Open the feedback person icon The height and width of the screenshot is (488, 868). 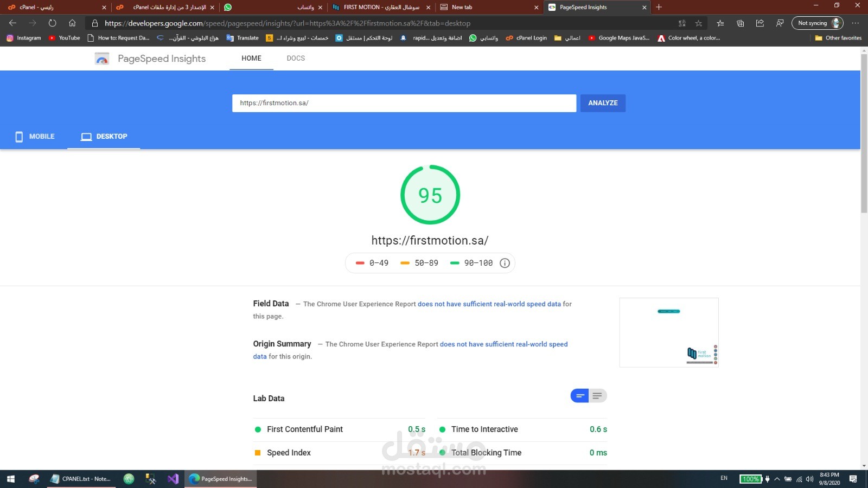click(780, 23)
